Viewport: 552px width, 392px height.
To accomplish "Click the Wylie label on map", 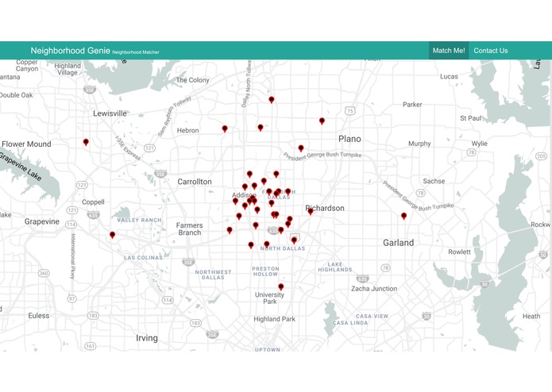I will (x=480, y=144).
